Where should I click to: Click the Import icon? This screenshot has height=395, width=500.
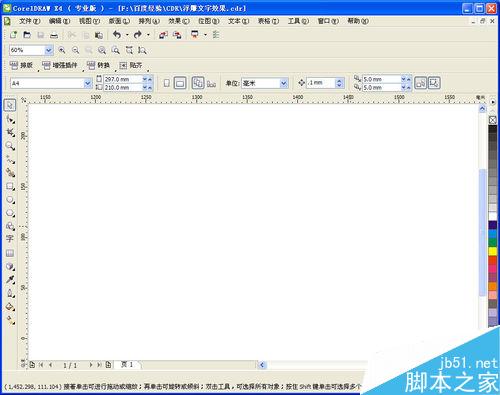(163, 35)
